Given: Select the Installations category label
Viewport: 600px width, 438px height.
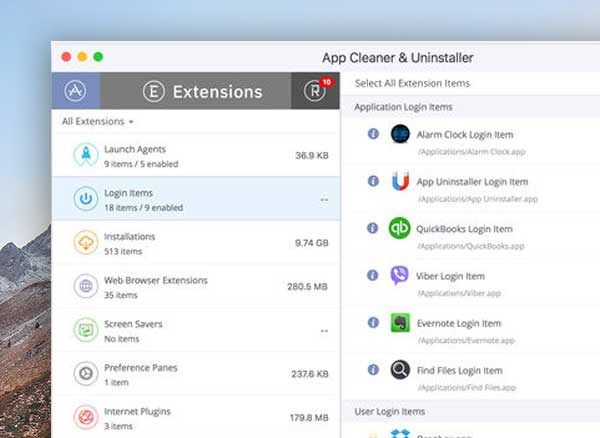Looking at the screenshot, I should (x=130, y=236).
